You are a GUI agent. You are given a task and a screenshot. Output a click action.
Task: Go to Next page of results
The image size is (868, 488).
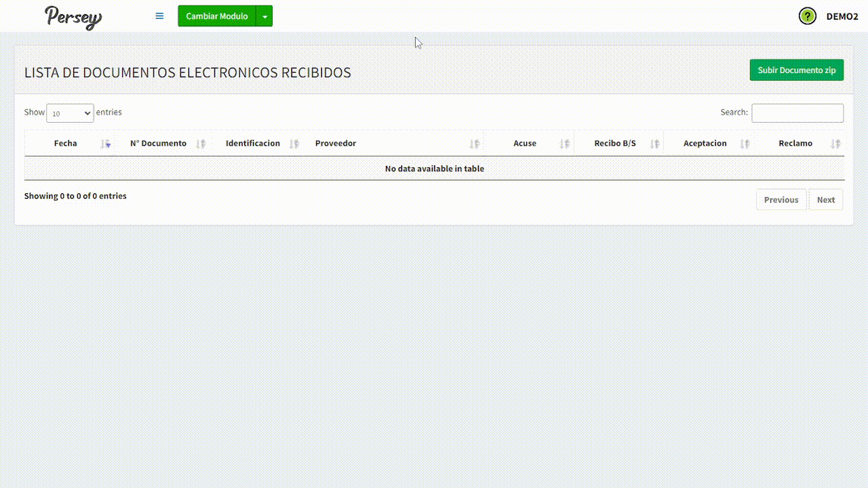(825, 200)
